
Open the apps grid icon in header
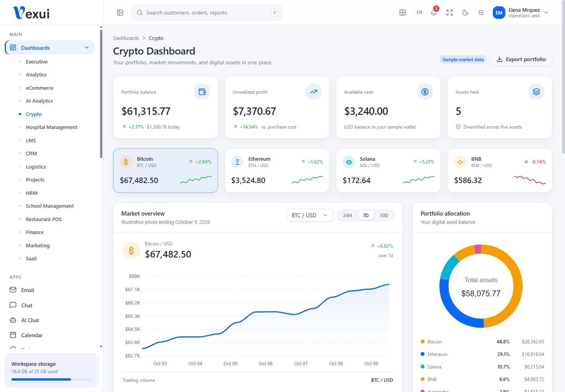pos(403,13)
